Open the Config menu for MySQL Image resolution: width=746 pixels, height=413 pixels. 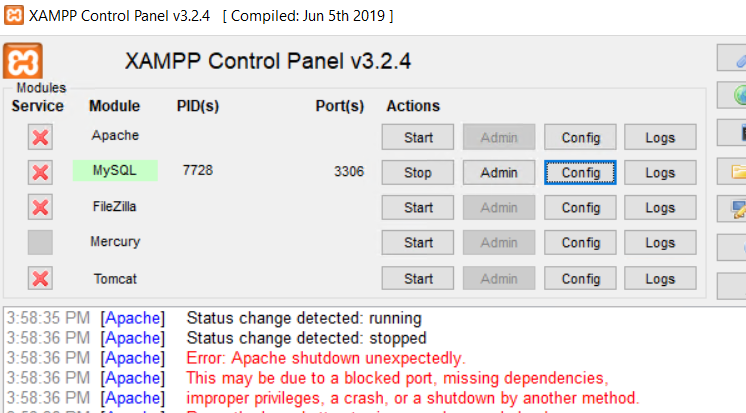click(x=581, y=172)
